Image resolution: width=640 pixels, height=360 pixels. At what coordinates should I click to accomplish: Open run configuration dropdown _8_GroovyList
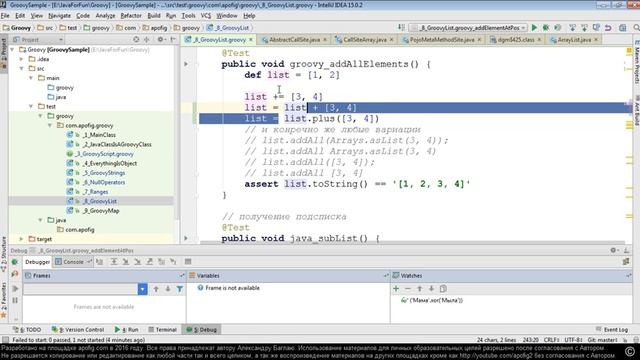point(468,28)
